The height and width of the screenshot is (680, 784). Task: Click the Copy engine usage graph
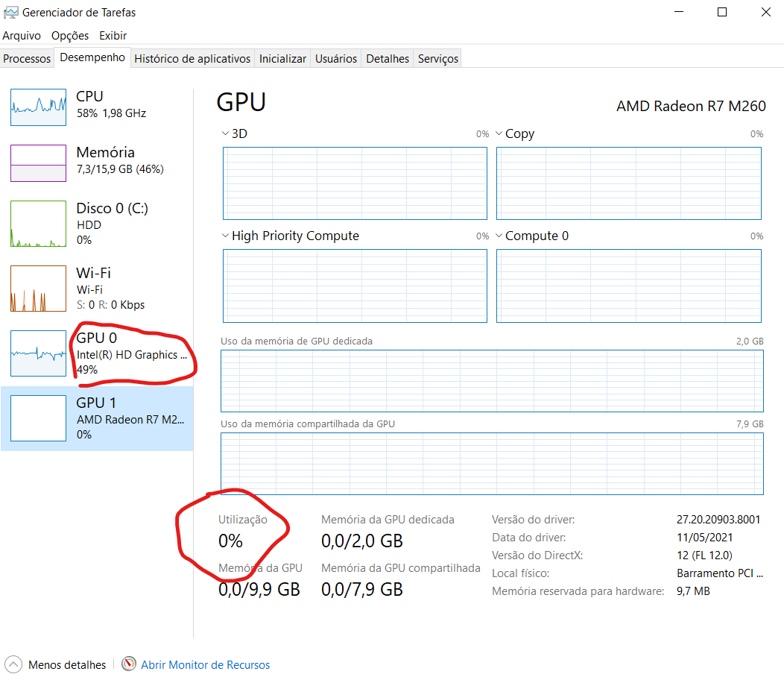coord(629,183)
